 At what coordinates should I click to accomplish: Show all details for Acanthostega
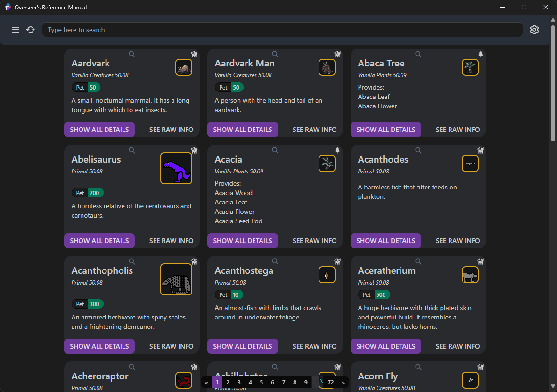pyautogui.click(x=243, y=346)
